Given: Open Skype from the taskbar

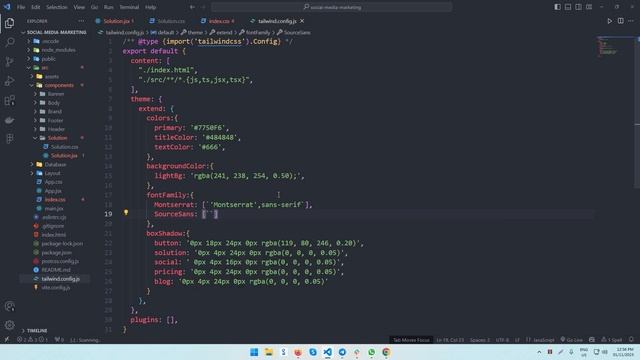Looking at the screenshot, I should (x=313, y=352).
